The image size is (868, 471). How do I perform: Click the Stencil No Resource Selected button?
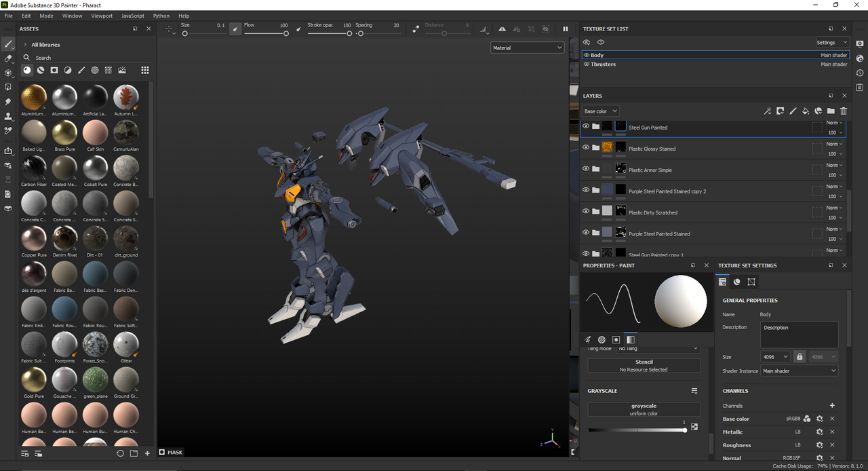point(644,365)
